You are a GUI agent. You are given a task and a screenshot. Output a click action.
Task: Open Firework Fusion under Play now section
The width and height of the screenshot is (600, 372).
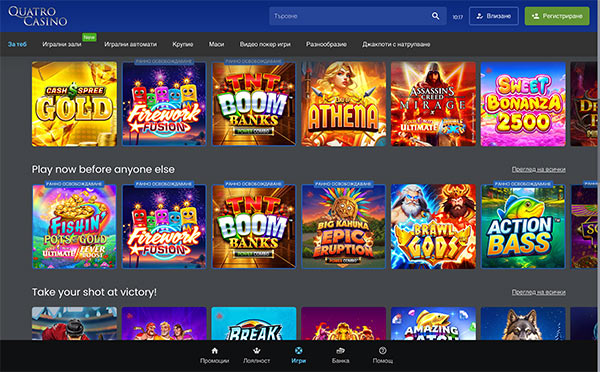(x=164, y=227)
